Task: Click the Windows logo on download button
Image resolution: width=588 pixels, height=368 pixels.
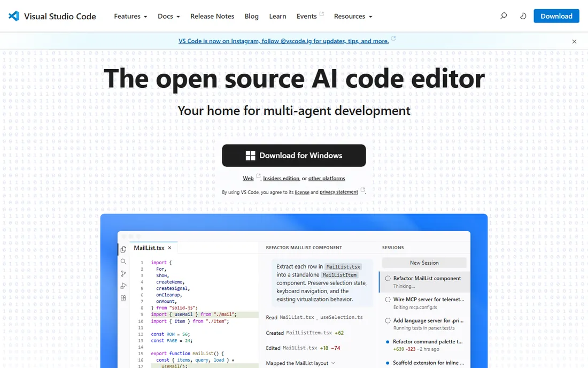Action: 250,155
